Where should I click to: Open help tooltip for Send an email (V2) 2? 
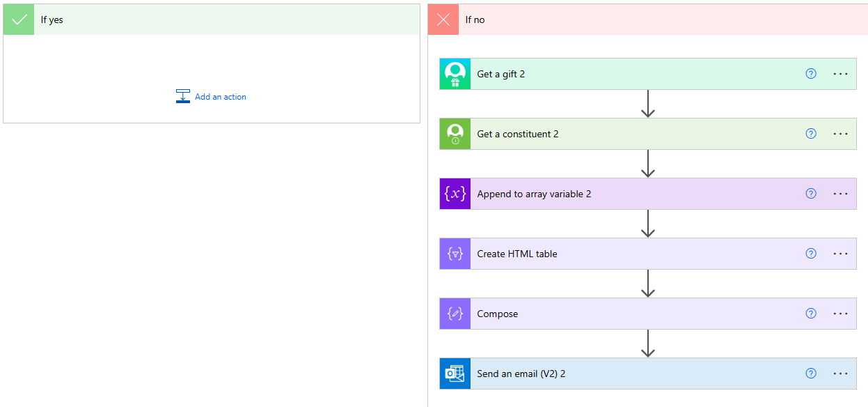[810, 373]
